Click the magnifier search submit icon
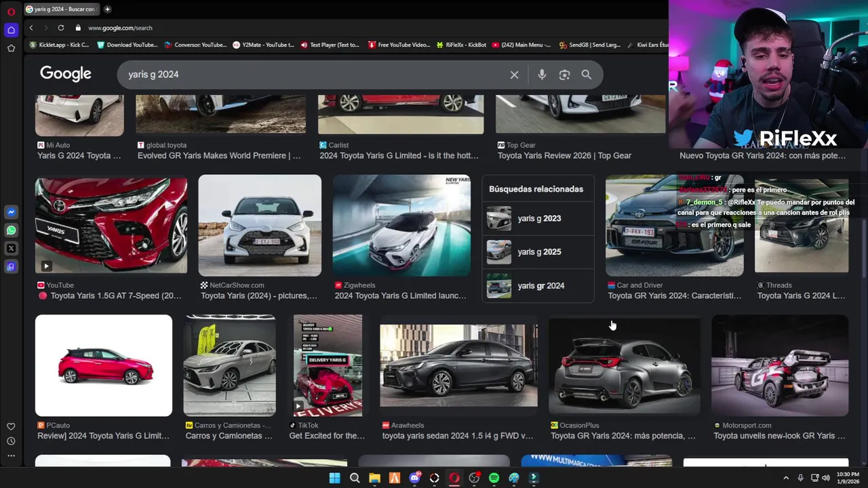 tap(587, 75)
